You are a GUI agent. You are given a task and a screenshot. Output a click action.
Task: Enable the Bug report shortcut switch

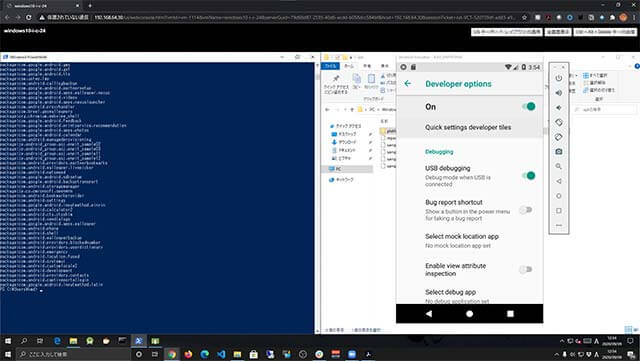pyautogui.click(x=526, y=210)
